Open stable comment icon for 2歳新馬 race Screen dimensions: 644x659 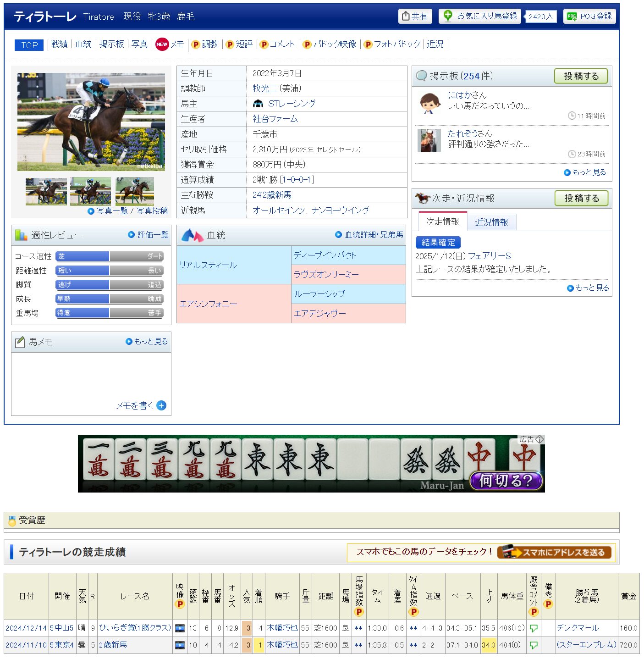point(534,645)
